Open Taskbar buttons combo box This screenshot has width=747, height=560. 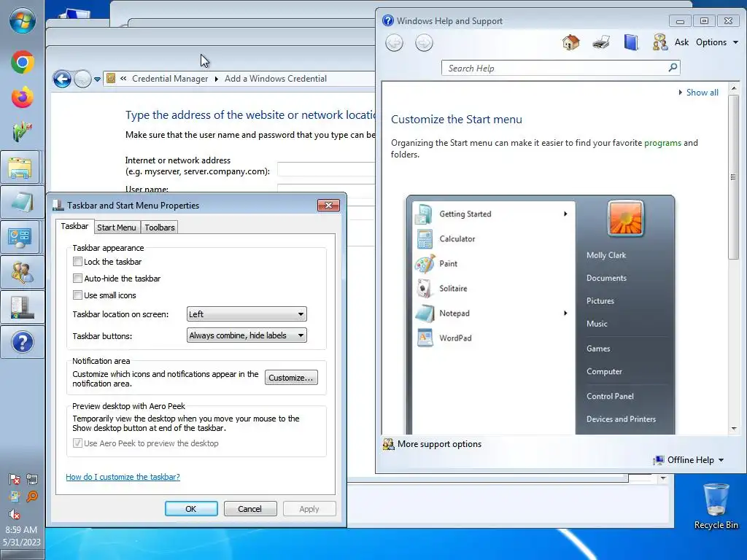[x=247, y=335]
